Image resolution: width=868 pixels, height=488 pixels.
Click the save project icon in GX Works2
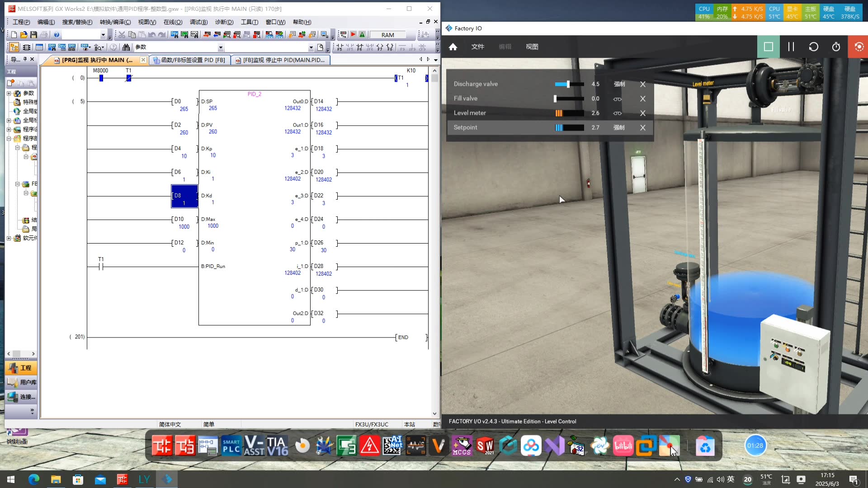point(33,35)
